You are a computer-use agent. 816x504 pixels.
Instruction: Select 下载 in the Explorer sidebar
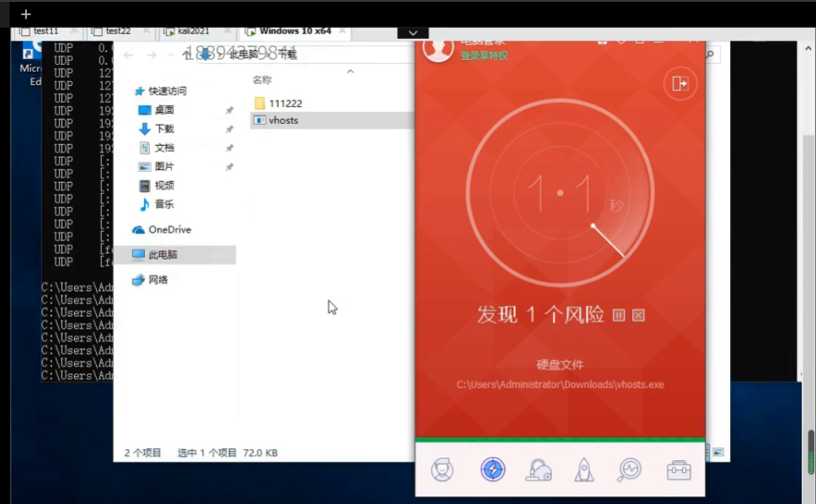(157, 128)
